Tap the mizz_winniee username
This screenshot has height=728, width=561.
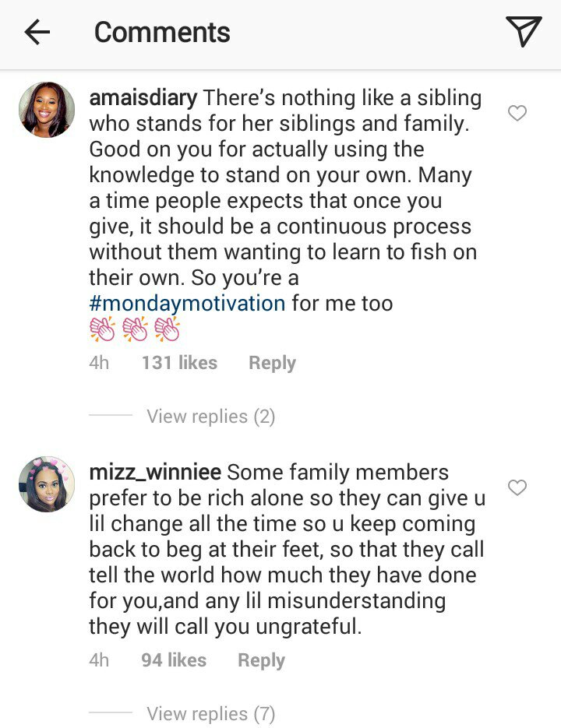tap(155, 472)
